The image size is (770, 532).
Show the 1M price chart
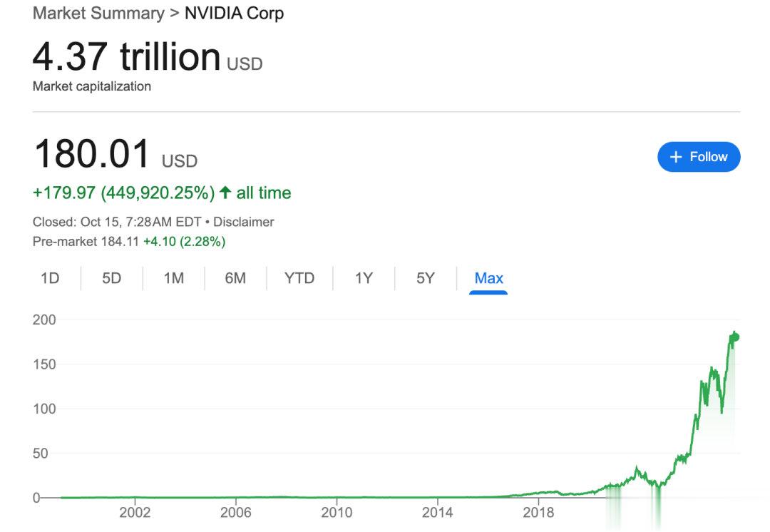(x=174, y=278)
